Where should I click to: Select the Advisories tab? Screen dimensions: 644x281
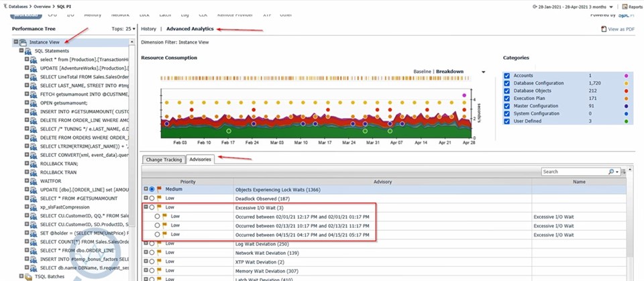(201, 160)
